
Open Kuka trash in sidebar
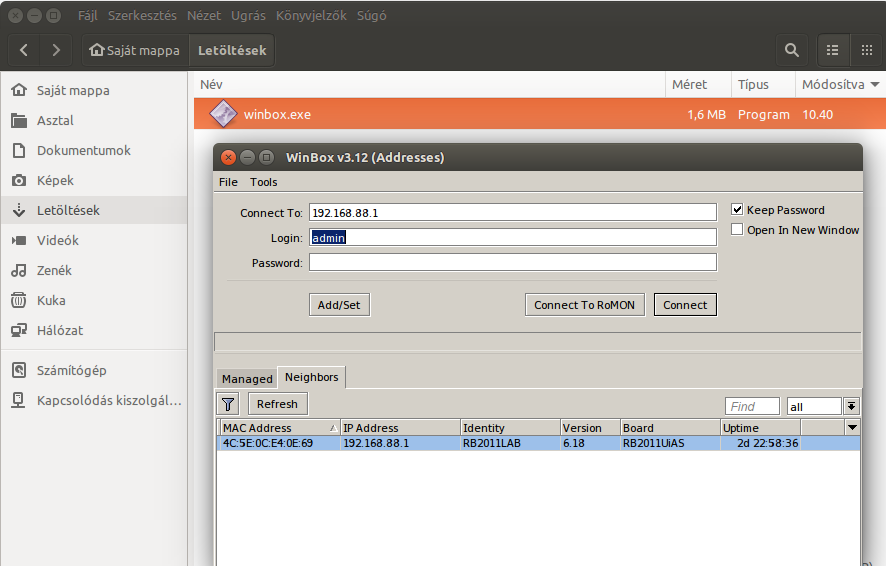point(94,301)
